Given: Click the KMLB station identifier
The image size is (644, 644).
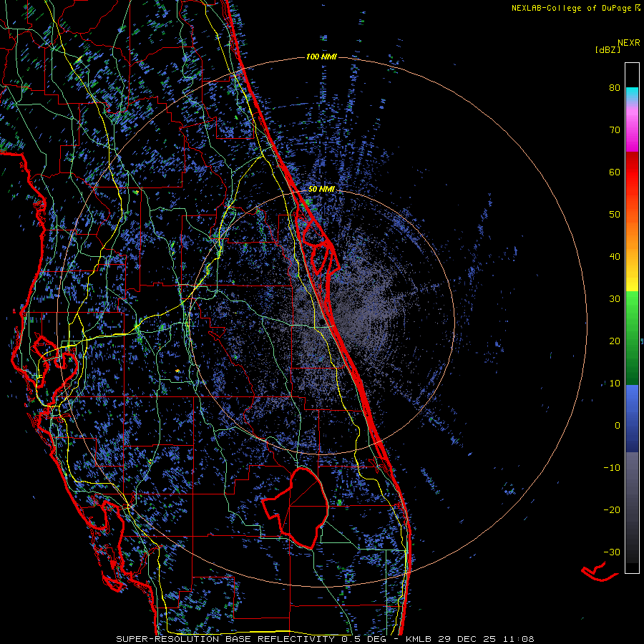Looking at the screenshot, I should pyautogui.click(x=419, y=639).
